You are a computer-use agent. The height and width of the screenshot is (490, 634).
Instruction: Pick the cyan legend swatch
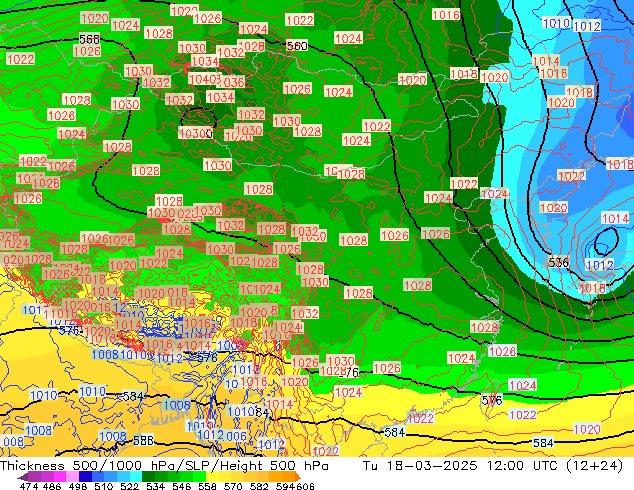pos(136,476)
